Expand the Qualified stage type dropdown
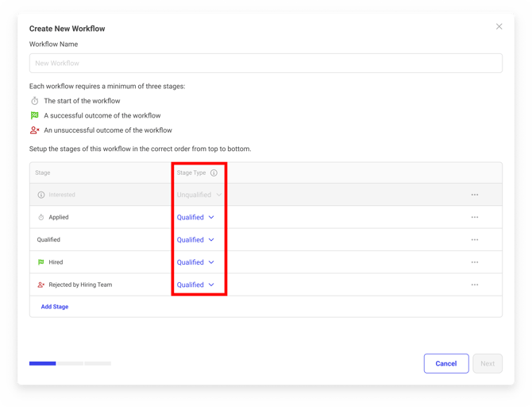The width and height of the screenshot is (532, 407). coord(195,239)
